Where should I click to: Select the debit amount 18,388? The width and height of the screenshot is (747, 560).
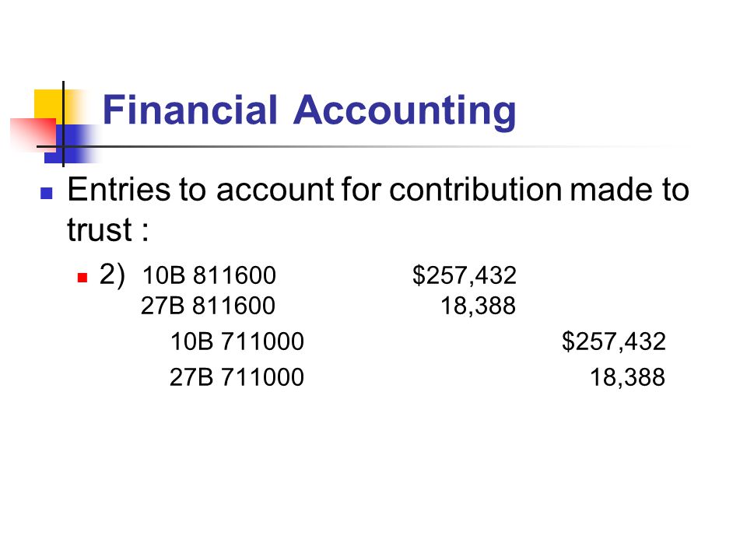click(x=478, y=306)
